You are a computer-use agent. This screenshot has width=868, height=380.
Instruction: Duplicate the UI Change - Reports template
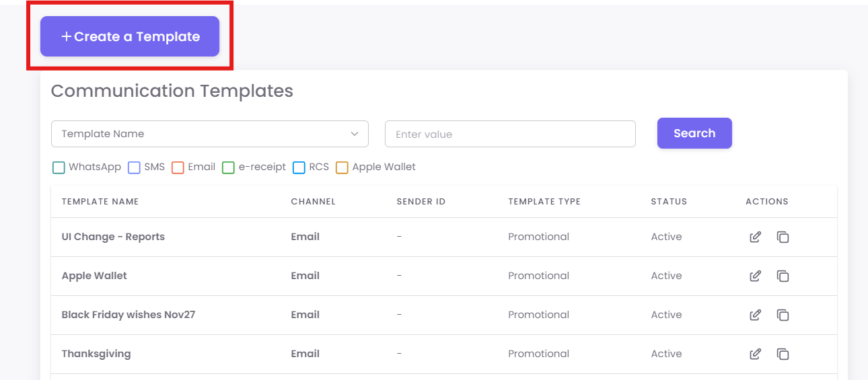(x=783, y=237)
